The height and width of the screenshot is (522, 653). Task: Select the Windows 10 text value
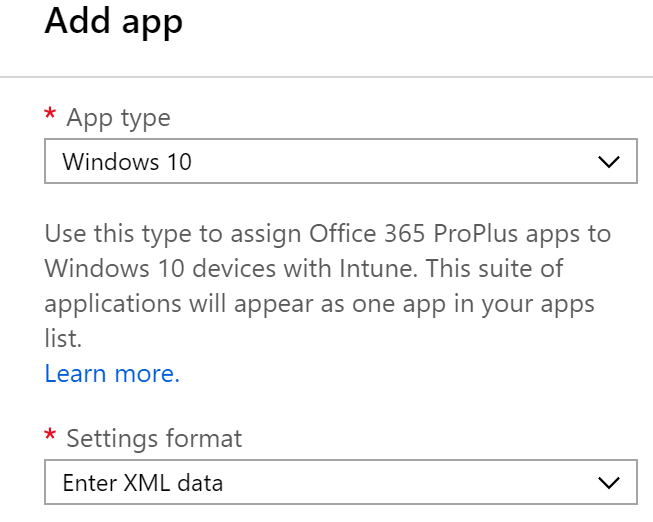coord(127,162)
